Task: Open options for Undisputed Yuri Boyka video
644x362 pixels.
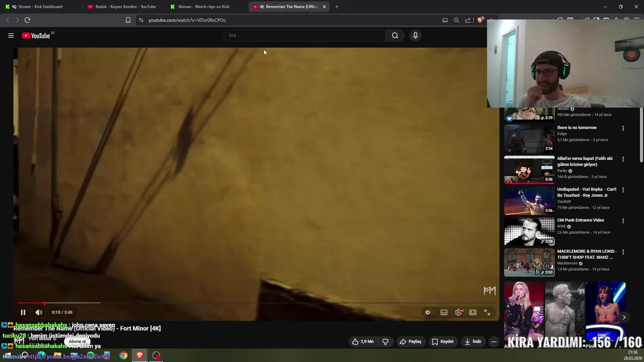Action: (623, 190)
